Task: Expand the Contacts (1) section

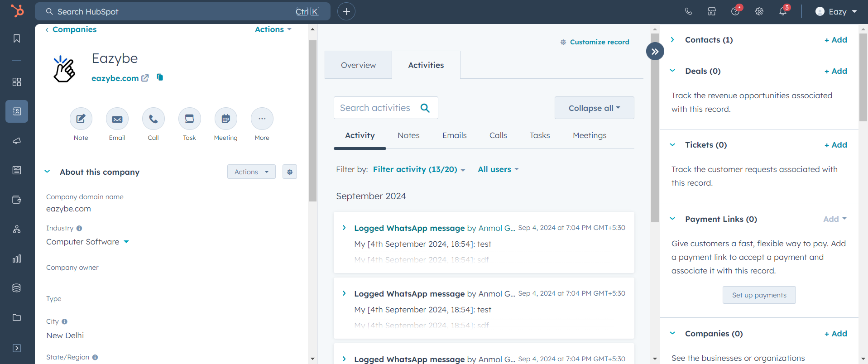Action: click(x=673, y=40)
